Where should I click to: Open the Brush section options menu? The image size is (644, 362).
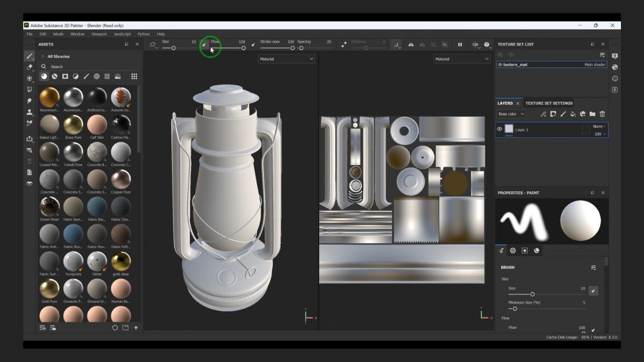point(594,268)
